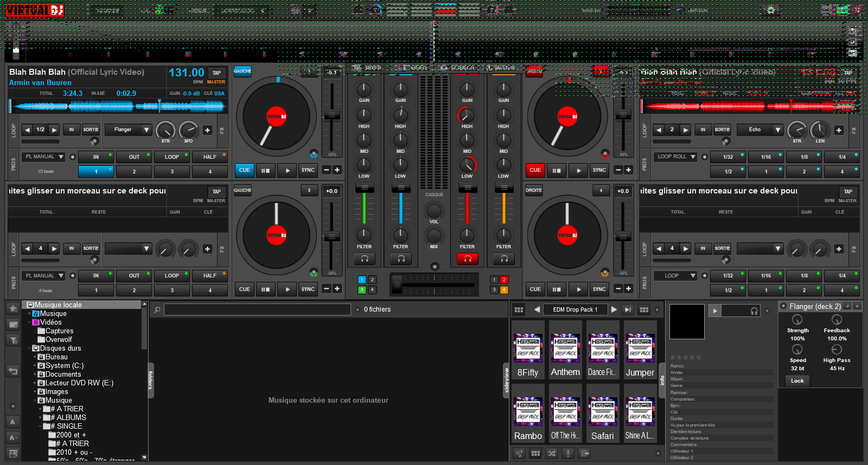Open the empty effect dropdown on deck 3
The width and height of the screenshot is (868, 465).
pyautogui.click(x=127, y=249)
